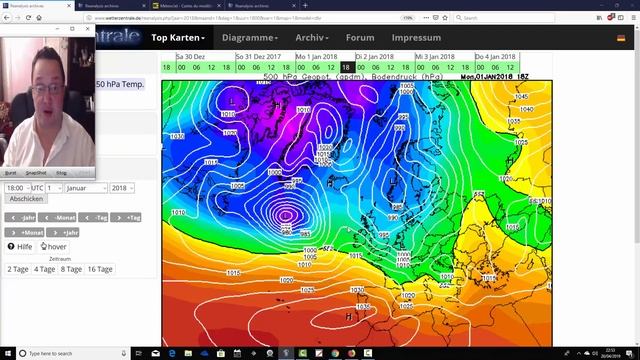Screen dimensions: 640x360
Task: Click Abschicken submit button
Action: point(26,199)
